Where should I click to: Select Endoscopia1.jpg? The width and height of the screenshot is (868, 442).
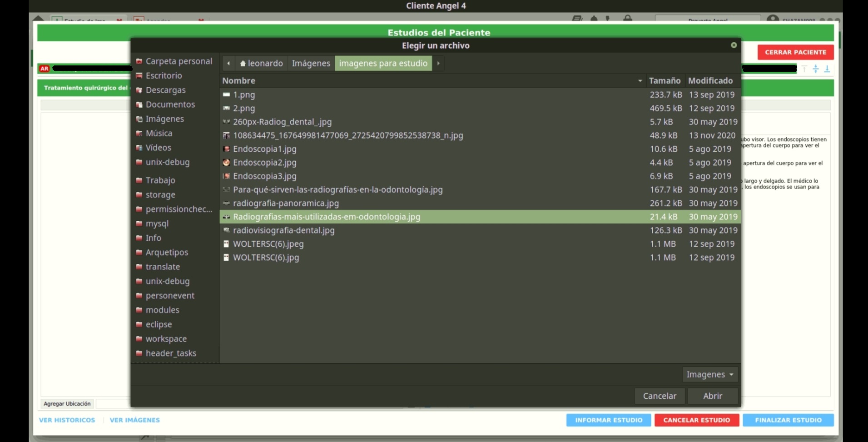480,149
